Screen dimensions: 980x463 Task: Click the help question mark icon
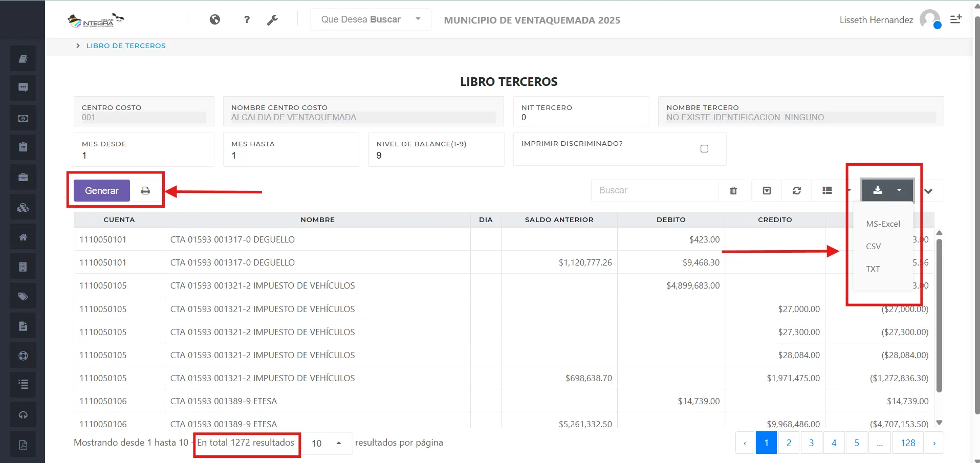[246, 19]
